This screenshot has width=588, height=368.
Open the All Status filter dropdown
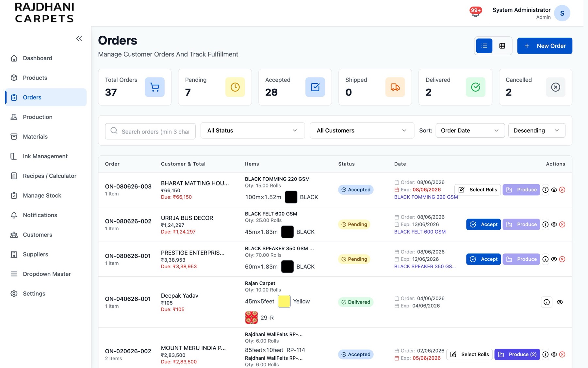[x=253, y=131]
